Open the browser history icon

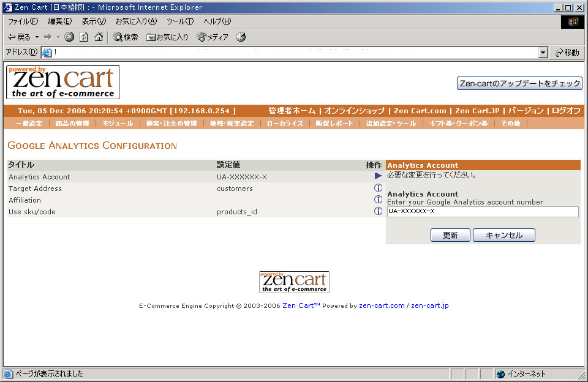pyautogui.click(x=241, y=37)
